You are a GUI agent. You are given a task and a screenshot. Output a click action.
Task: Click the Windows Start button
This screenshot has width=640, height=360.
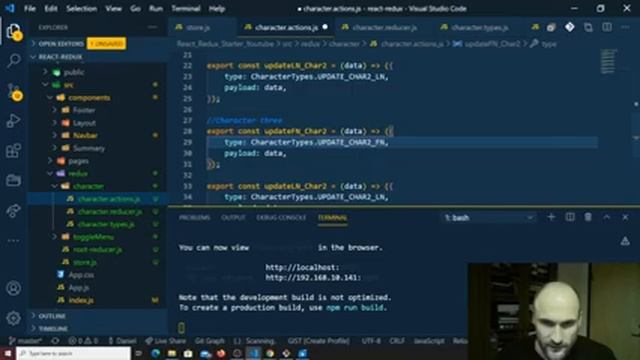click(x=8, y=353)
